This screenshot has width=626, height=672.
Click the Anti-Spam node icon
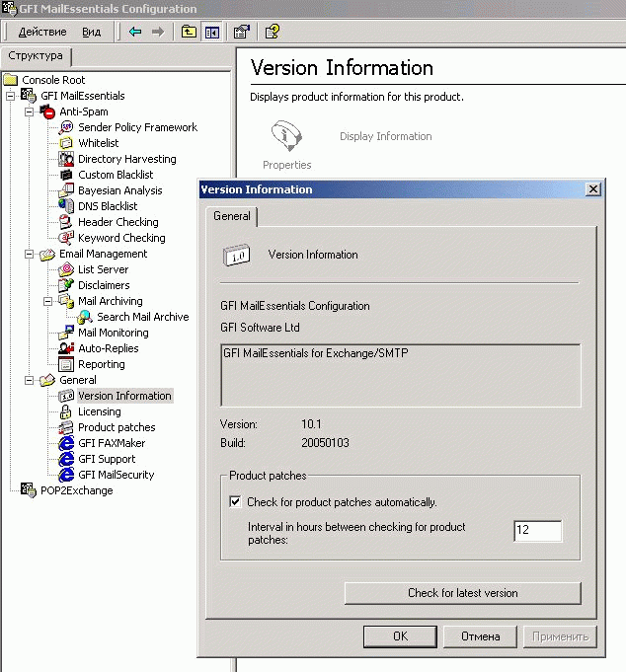47,112
